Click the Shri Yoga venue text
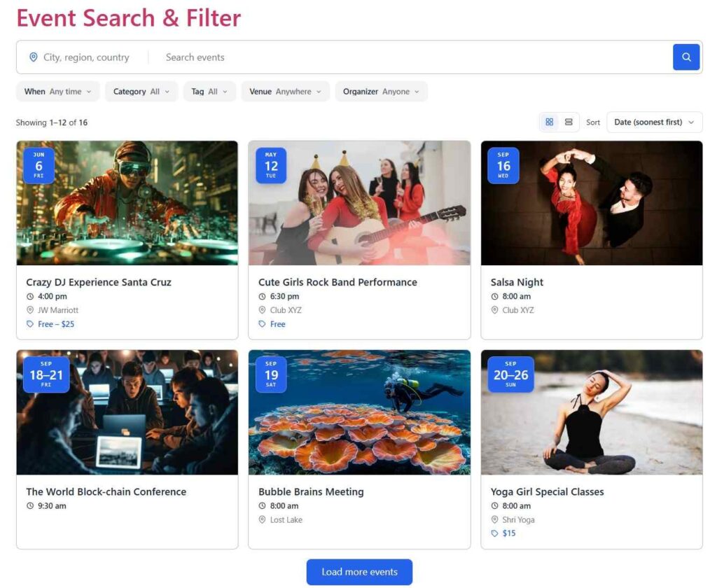 (x=519, y=519)
